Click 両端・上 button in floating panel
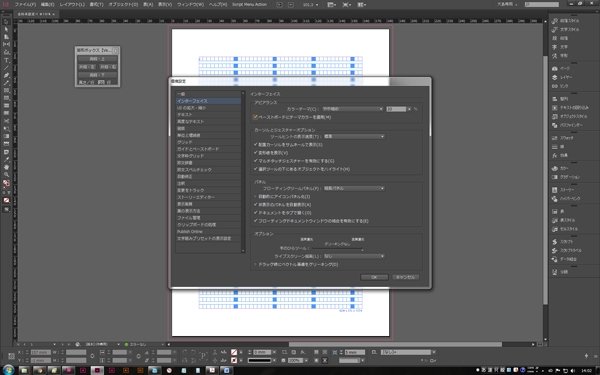Viewport: 600px width, 375px height. [97, 59]
